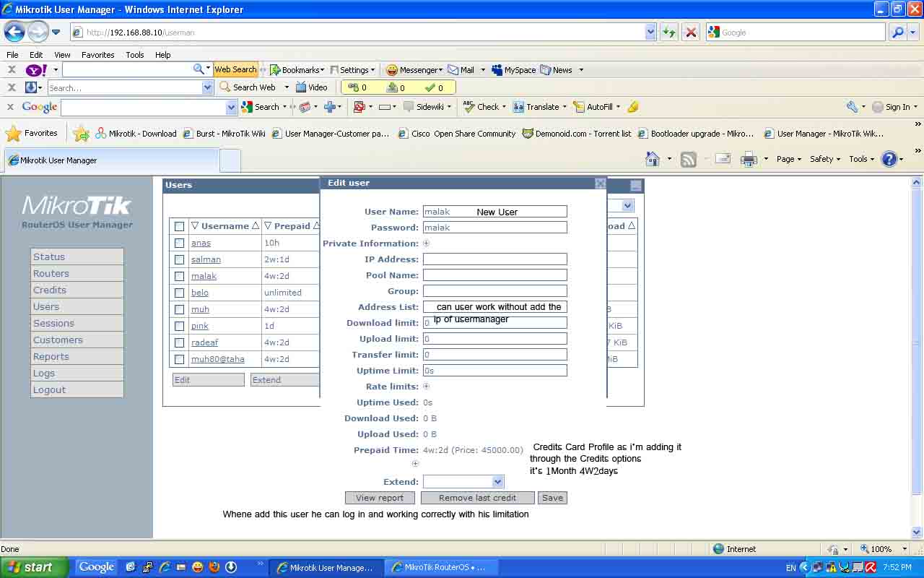Image resolution: width=924 pixels, height=578 pixels.
Task: Click the Firefox icon in quick launch
Action: tap(214, 567)
